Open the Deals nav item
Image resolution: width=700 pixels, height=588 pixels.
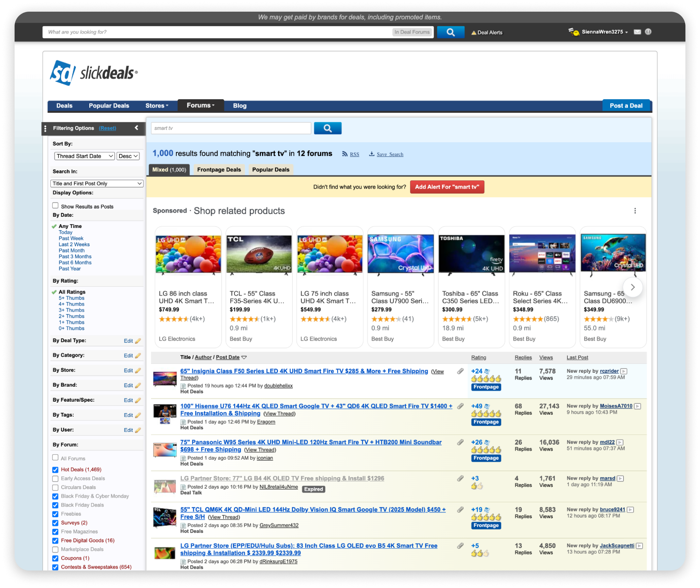65,106
